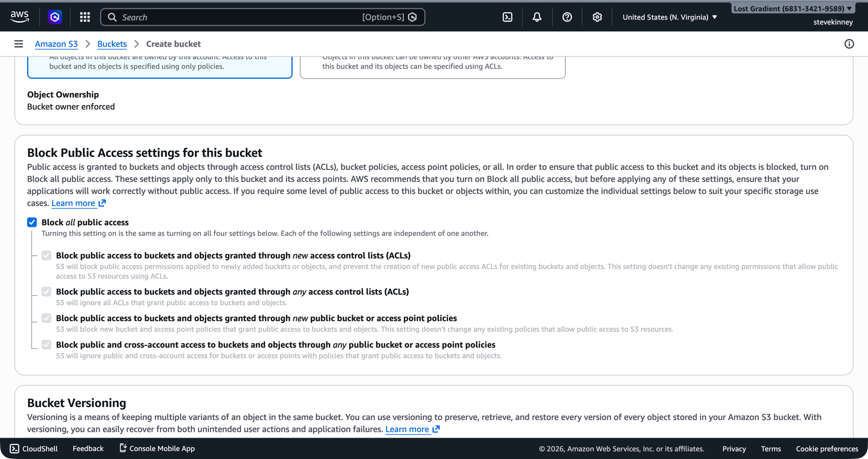
Task: Open the services grid menu icon
Action: tap(85, 17)
